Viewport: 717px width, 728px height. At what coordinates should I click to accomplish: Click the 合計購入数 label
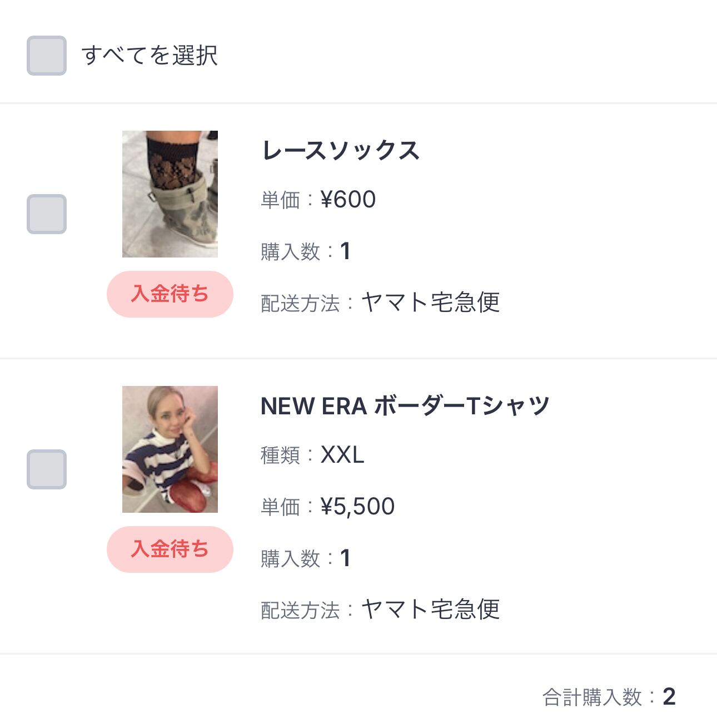click(x=592, y=697)
